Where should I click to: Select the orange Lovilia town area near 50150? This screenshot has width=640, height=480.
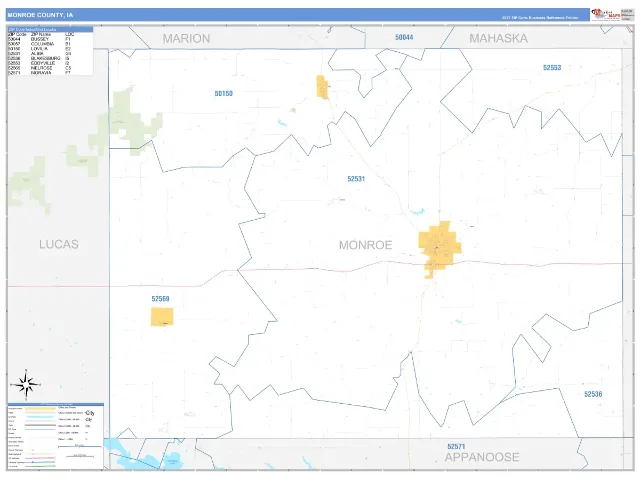[x=322, y=87]
